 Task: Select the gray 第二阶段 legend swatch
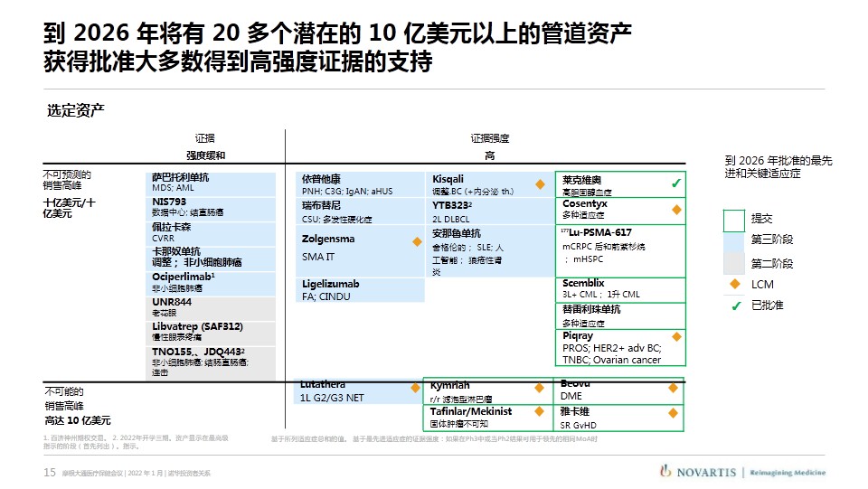[x=734, y=263]
